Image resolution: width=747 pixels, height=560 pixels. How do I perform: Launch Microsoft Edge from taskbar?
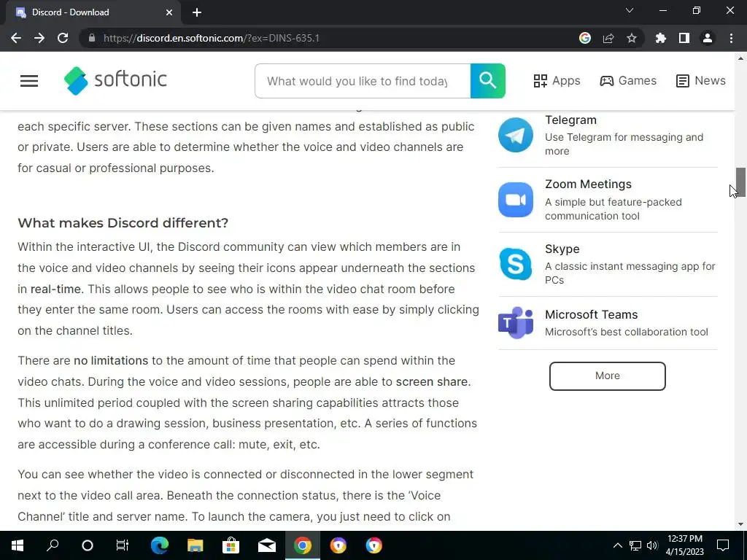pyautogui.click(x=160, y=545)
